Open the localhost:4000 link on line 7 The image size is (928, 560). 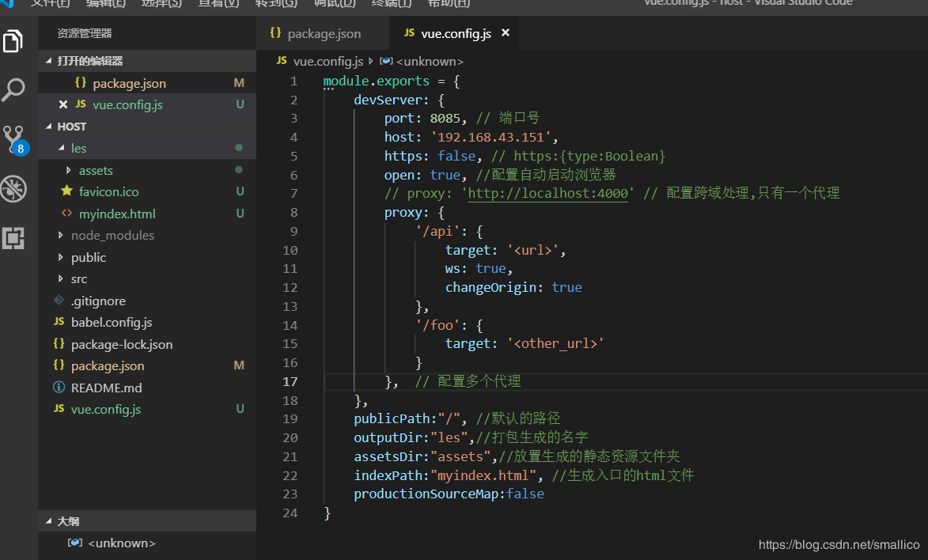[x=547, y=194]
